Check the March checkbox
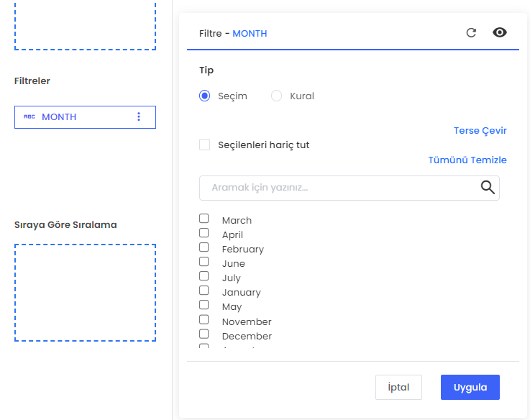The width and height of the screenshot is (530, 420). 204,219
